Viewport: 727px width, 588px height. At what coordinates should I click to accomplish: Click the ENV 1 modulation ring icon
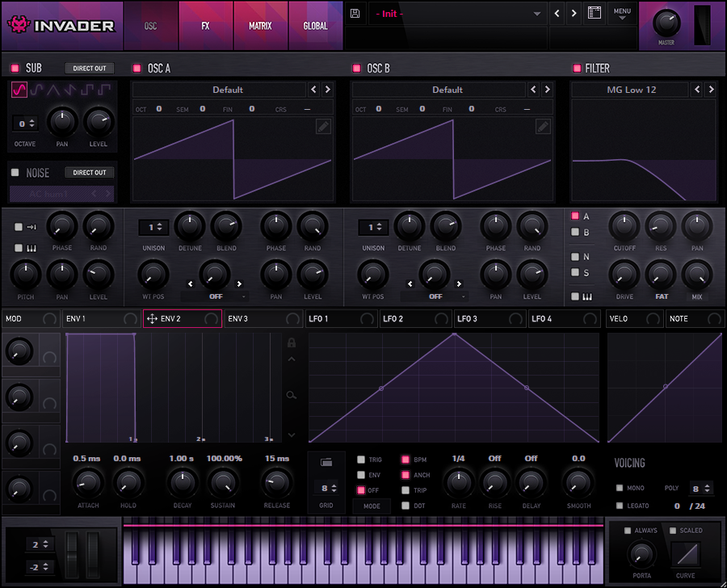tap(131, 319)
